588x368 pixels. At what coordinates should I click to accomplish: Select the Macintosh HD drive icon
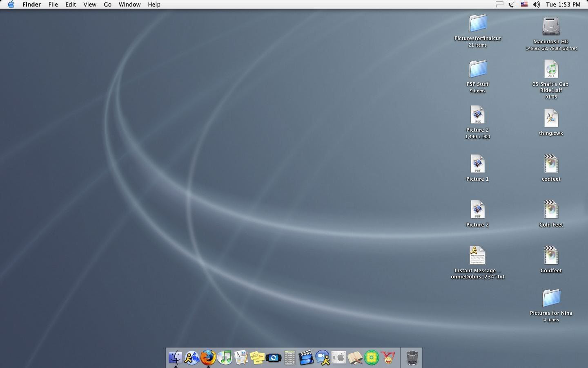551,27
